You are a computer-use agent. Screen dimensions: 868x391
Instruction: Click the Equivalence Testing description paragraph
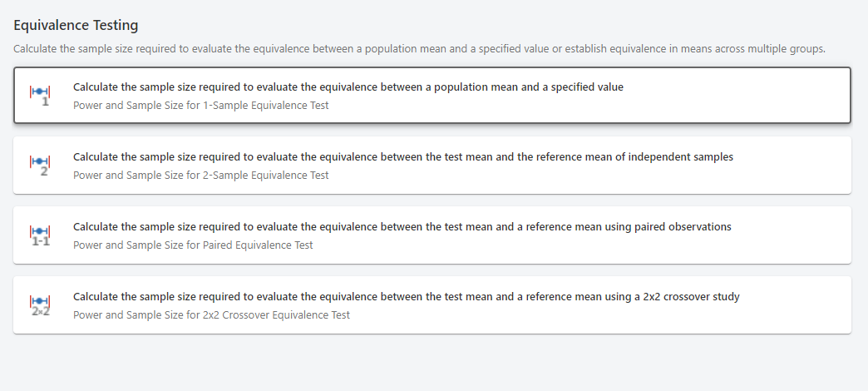point(419,49)
